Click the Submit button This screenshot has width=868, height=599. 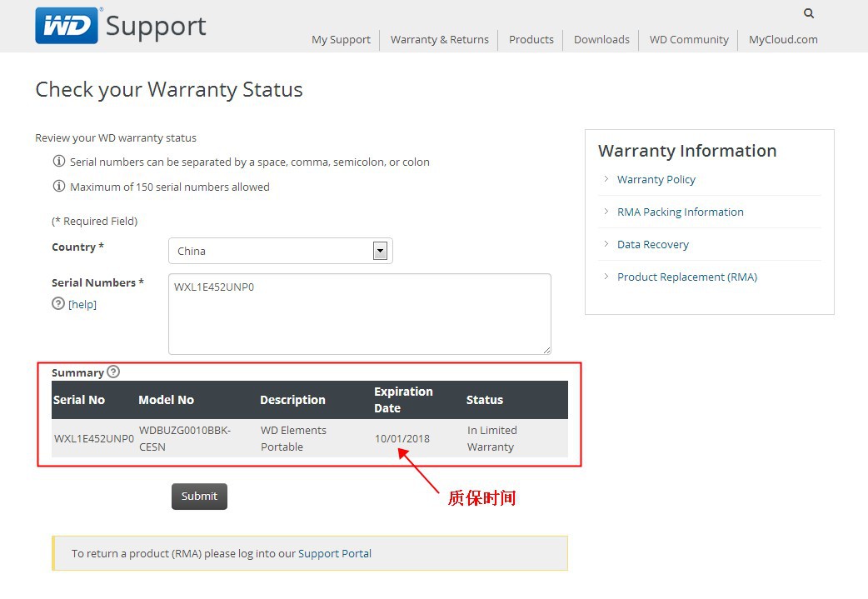tap(199, 496)
